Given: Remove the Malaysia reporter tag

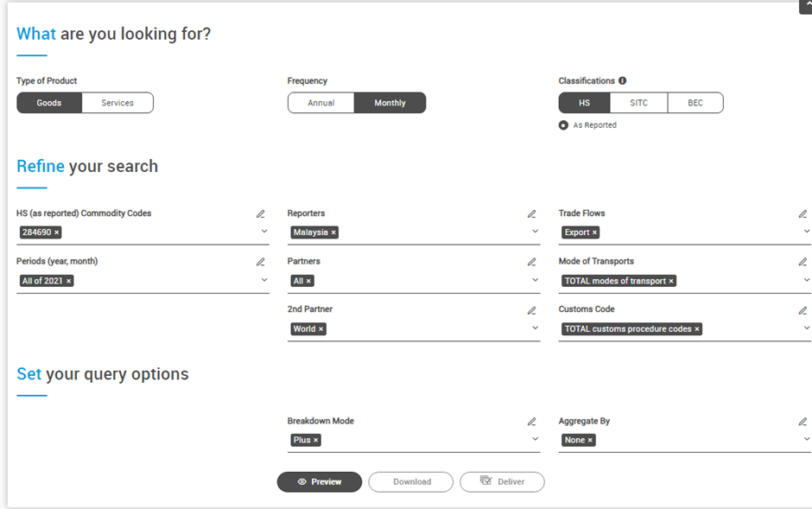Looking at the screenshot, I should (x=333, y=232).
